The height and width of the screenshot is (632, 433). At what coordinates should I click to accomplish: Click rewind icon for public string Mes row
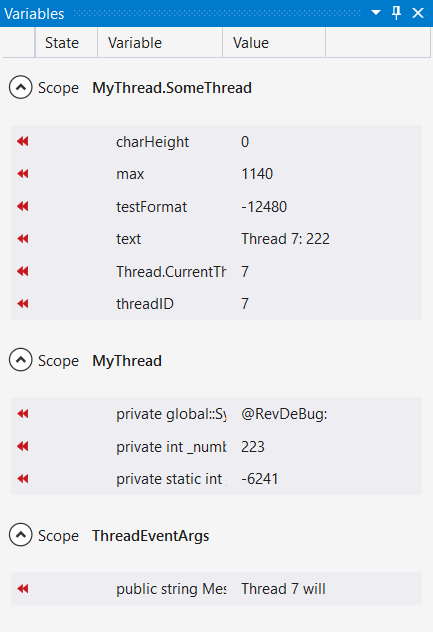coord(23,589)
